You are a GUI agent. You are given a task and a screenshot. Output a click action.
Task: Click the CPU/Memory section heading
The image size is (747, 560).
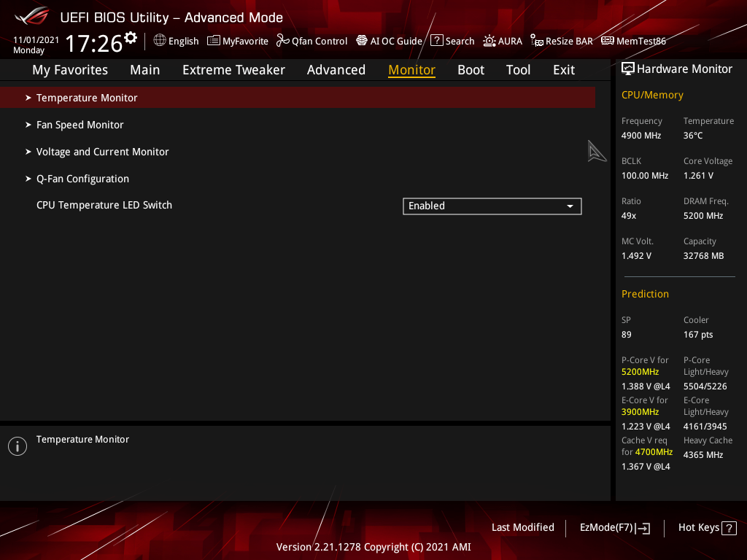[x=652, y=95]
